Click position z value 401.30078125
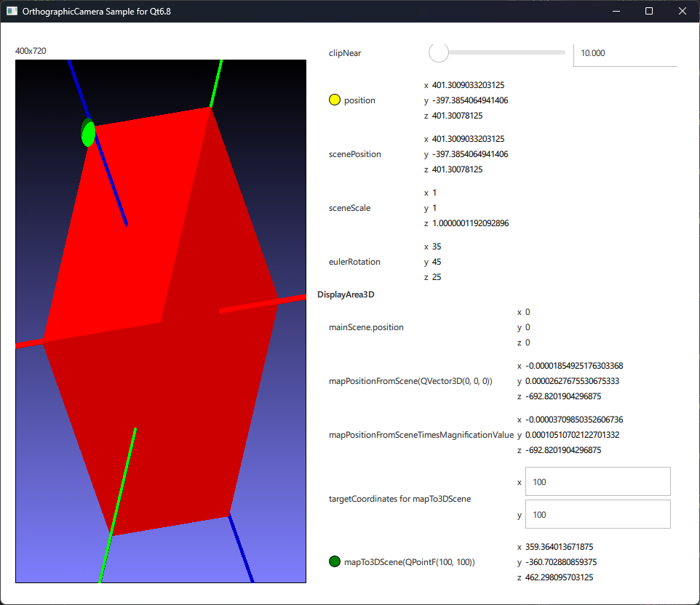This screenshot has height=605, width=700. coord(457,116)
